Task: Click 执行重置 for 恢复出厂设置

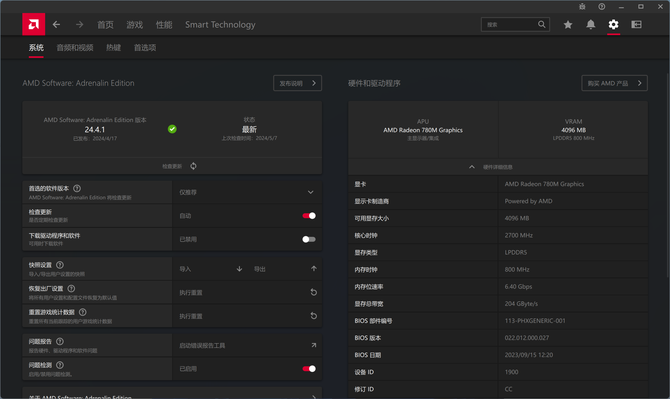Action: (x=191, y=293)
